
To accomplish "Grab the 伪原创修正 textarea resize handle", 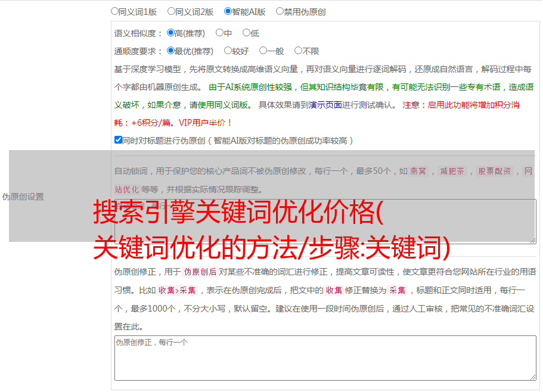I will (533, 378).
